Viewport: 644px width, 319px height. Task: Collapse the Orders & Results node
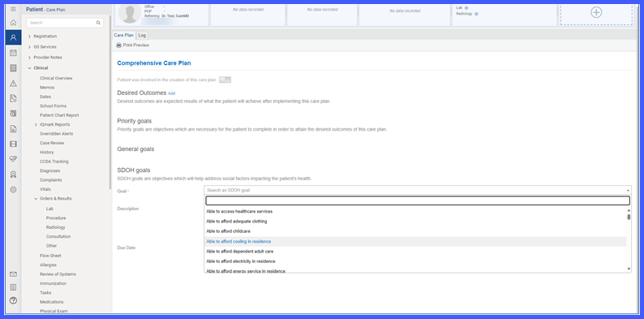click(x=36, y=199)
